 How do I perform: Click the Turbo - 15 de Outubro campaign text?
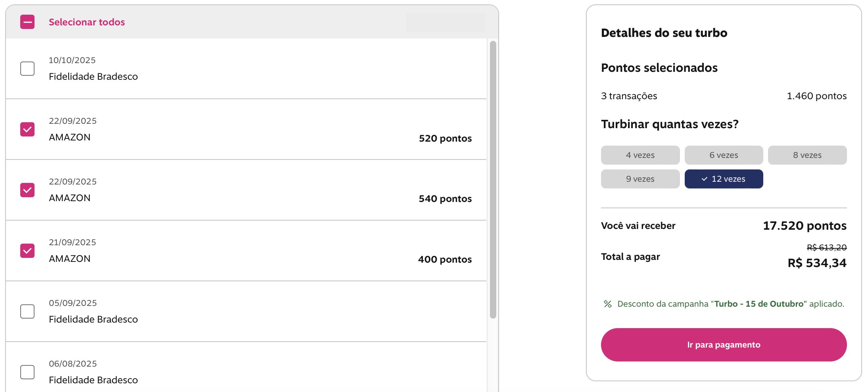click(x=759, y=304)
